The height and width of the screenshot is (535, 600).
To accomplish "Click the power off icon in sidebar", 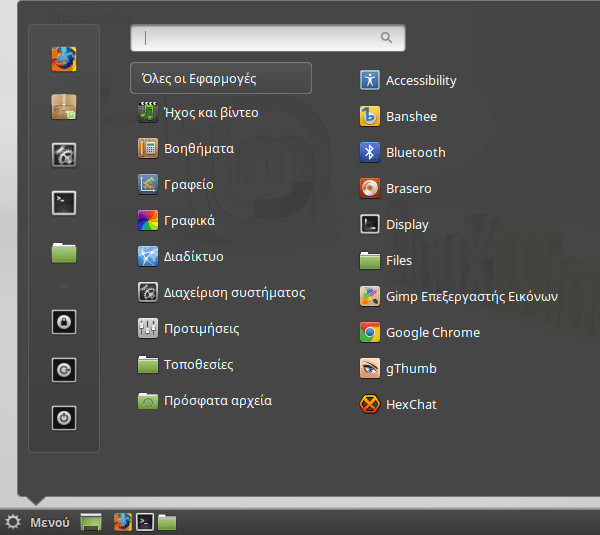I will (x=64, y=418).
